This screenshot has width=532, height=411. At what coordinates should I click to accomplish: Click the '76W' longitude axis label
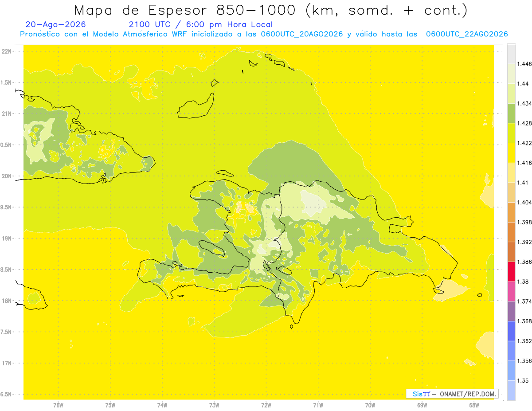click(58, 405)
